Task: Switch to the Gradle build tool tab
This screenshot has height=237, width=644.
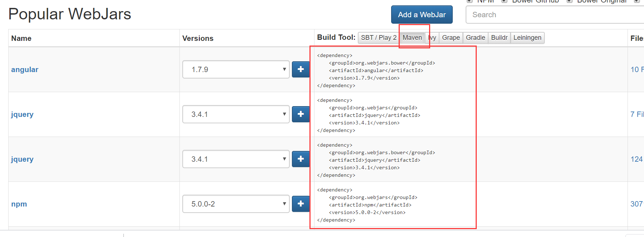Action: tap(475, 38)
